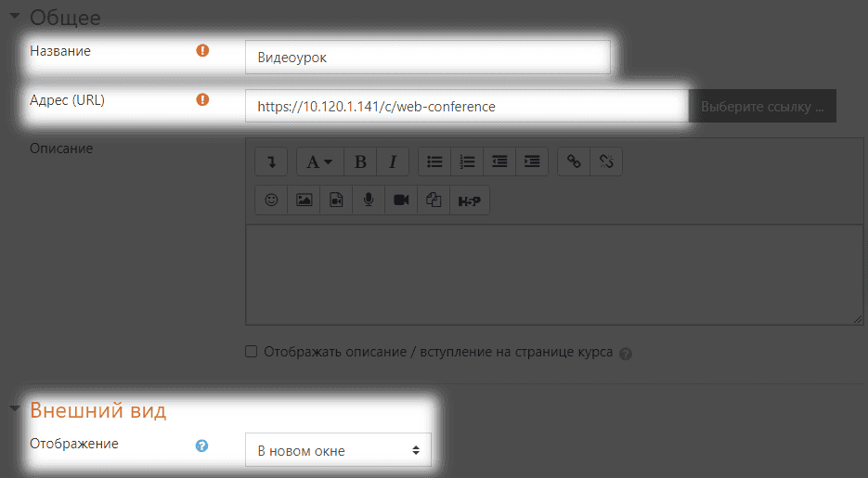The width and height of the screenshot is (868, 478).
Task: Click the Выберите ссылку button
Action: pyautogui.click(x=762, y=106)
